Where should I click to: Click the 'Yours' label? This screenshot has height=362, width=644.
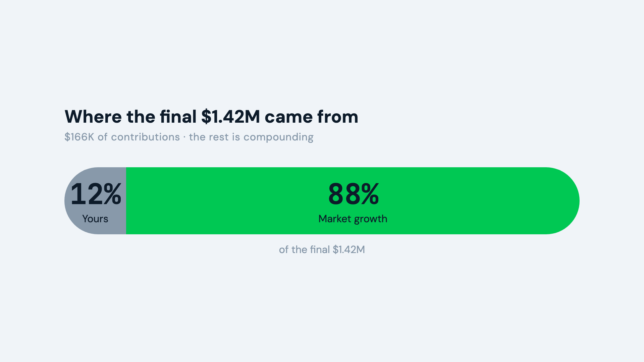(x=95, y=219)
